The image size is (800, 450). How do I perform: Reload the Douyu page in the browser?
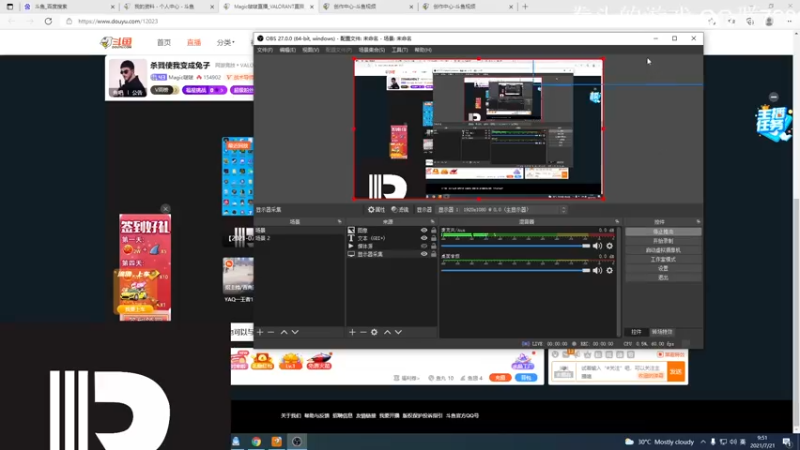click(48, 21)
